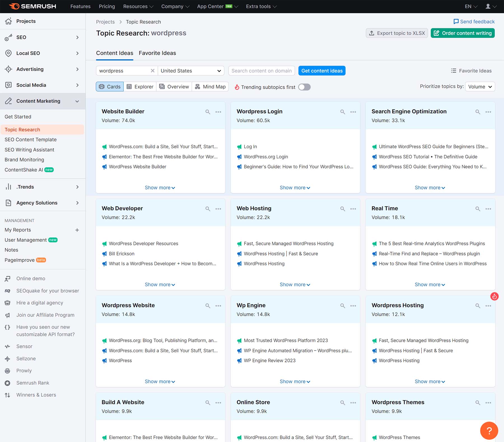
Task: Open the United States country dropdown
Action: (x=191, y=71)
